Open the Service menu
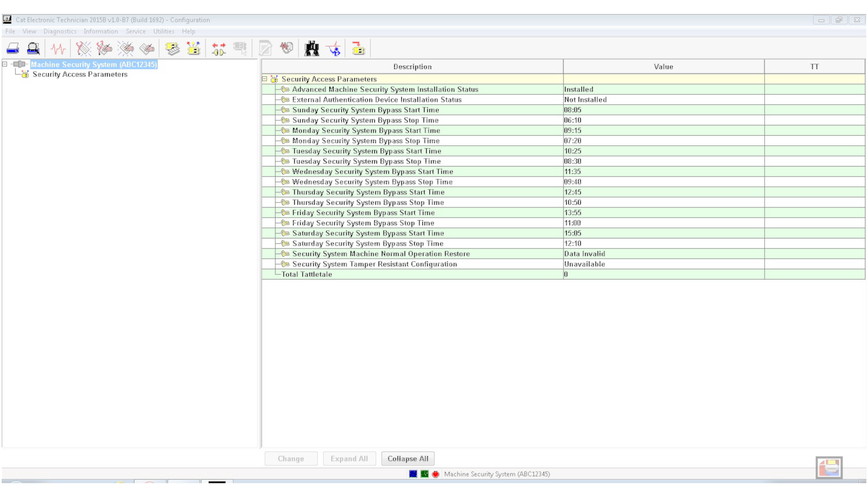The image size is (868, 496). point(136,31)
